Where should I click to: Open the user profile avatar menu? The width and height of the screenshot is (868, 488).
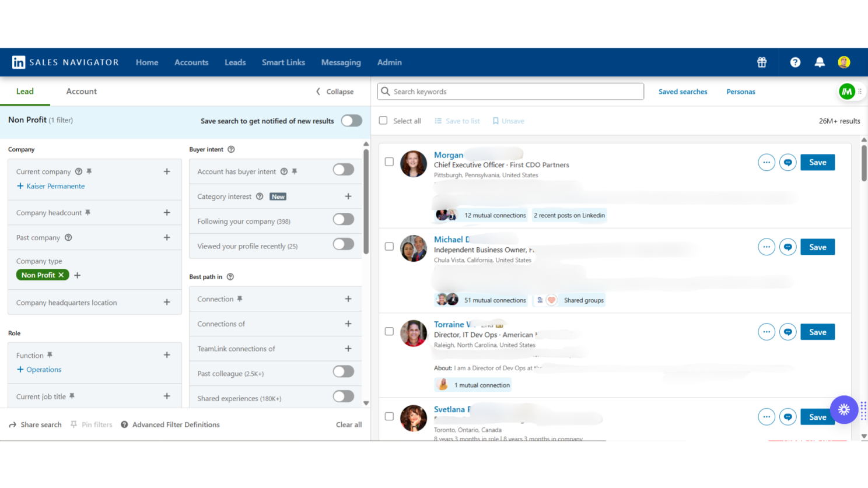844,62
